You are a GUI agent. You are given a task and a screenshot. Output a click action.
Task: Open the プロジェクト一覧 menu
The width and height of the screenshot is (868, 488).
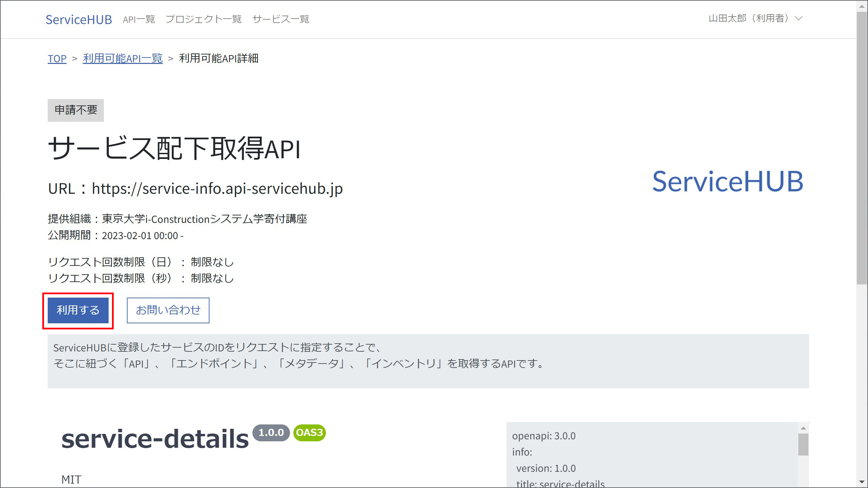pos(203,19)
